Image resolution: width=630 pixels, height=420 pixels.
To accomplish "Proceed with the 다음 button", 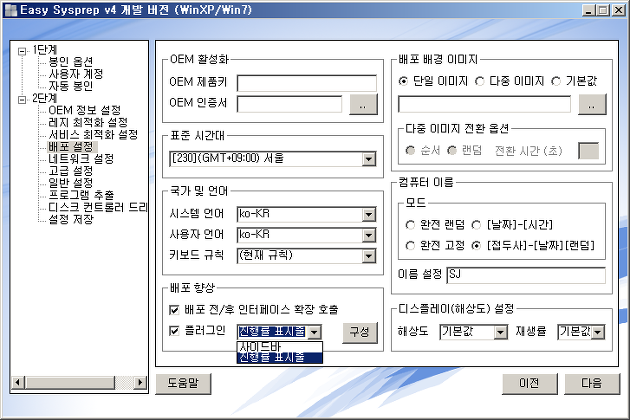I will click(x=592, y=384).
